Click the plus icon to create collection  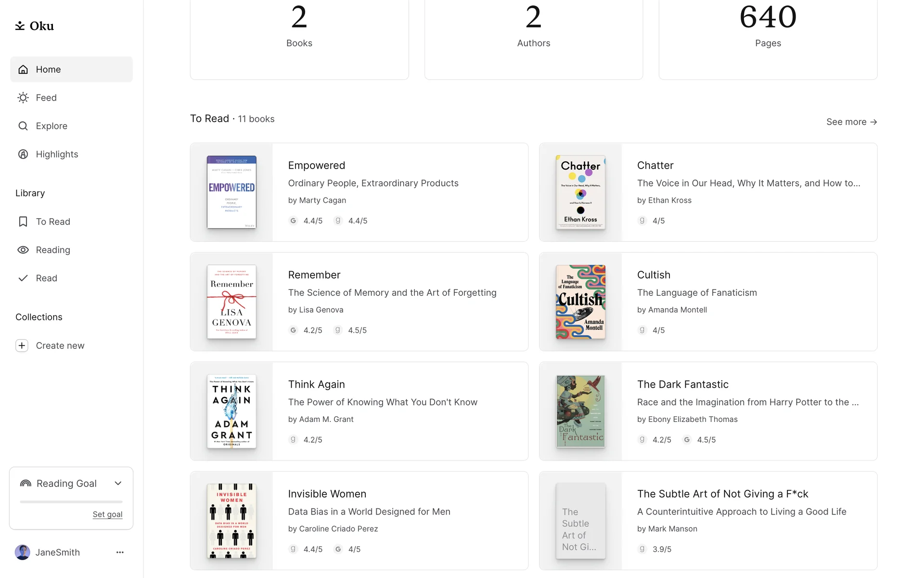coord(22,346)
